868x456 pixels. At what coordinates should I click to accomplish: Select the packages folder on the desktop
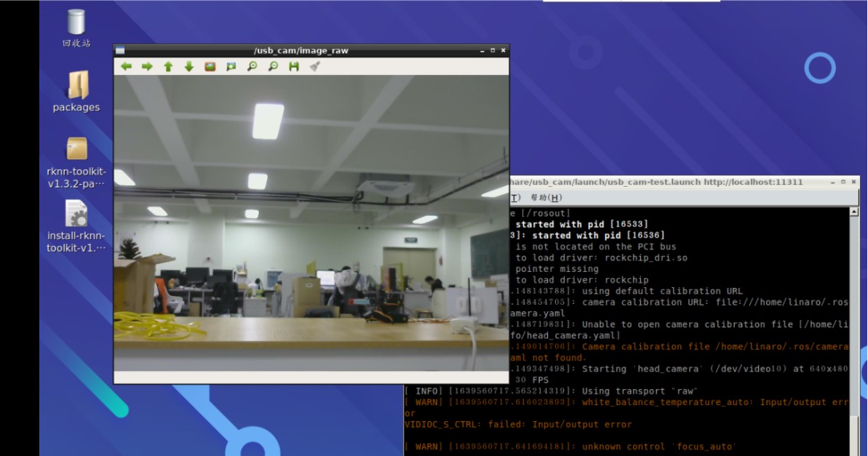[76, 92]
